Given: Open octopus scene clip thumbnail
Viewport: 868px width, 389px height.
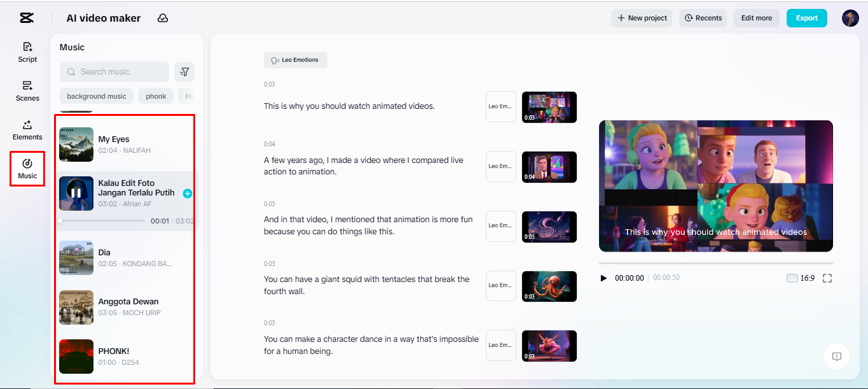Looking at the screenshot, I should click(x=549, y=286).
